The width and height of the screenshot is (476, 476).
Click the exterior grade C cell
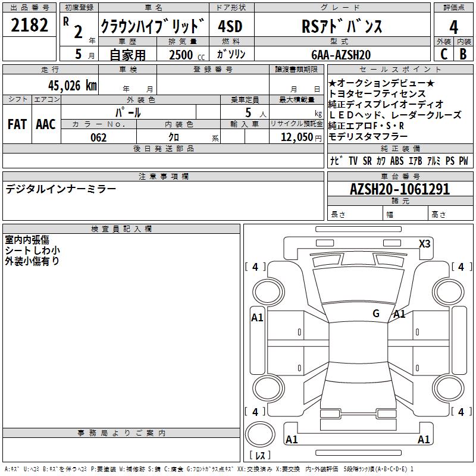click(444, 54)
